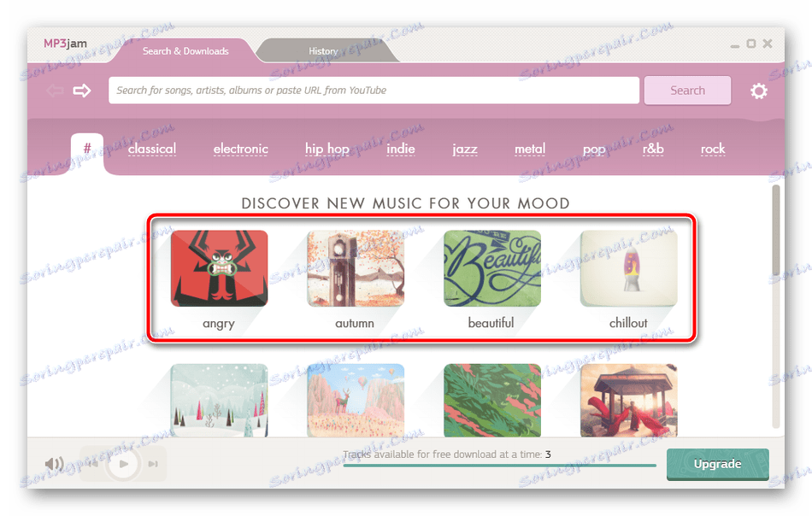Go forward with the right arrow
The height and width of the screenshot is (516, 812).
click(x=82, y=91)
